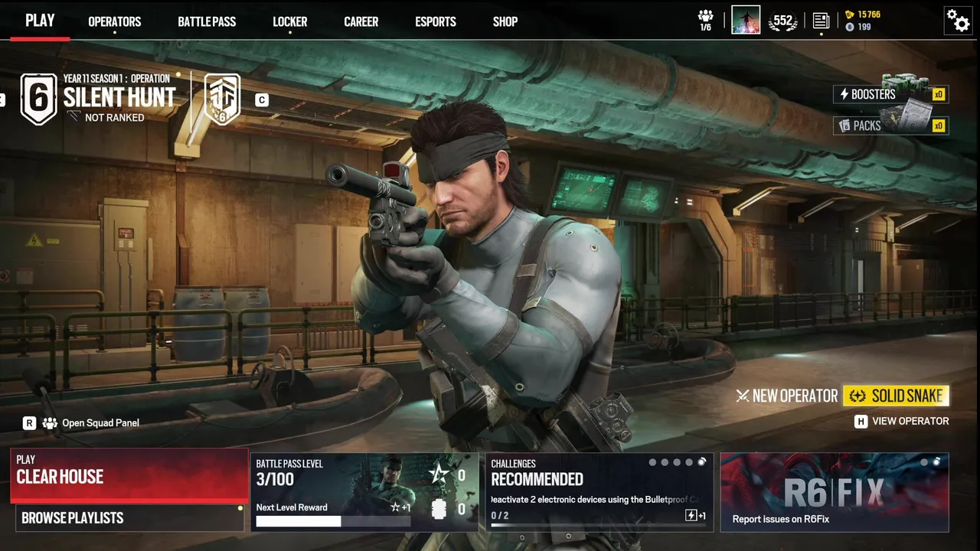Click the C key prompt by ranked emblem
This screenshot has width=980, height=551.
261,100
